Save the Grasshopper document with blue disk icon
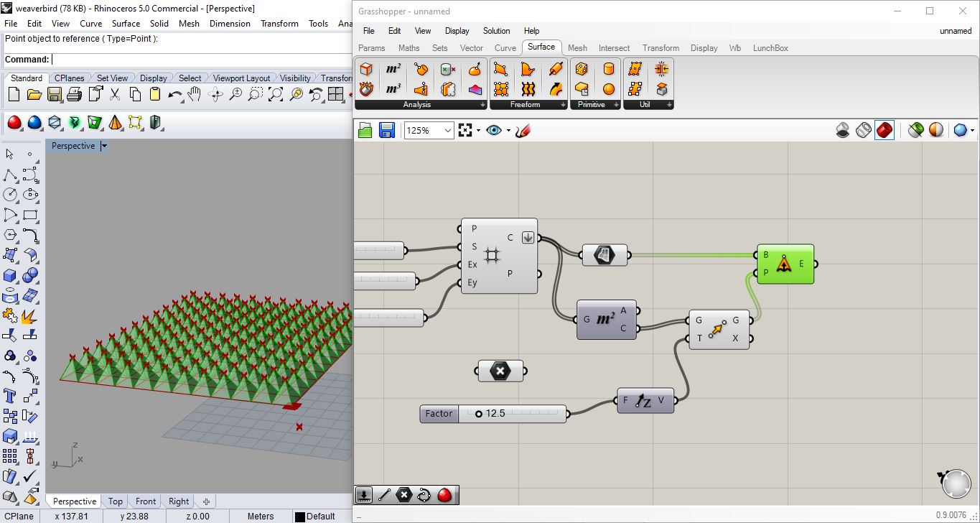Viewport: 980px width, 523px height. pyautogui.click(x=387, y=130)
